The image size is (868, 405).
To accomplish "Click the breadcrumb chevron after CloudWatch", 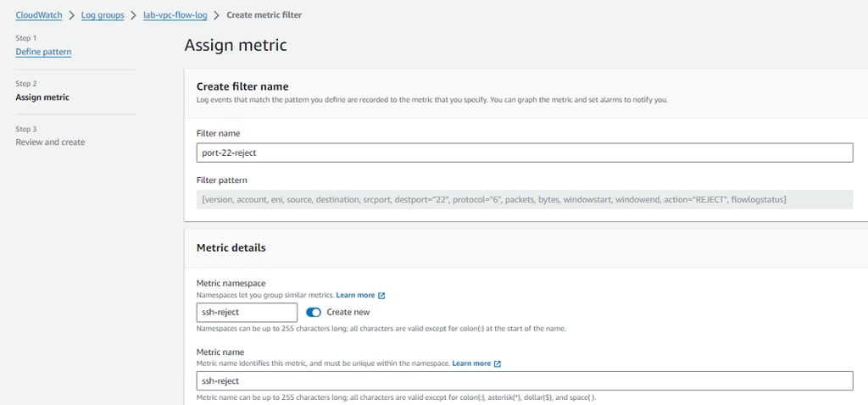I will point(72,15).
